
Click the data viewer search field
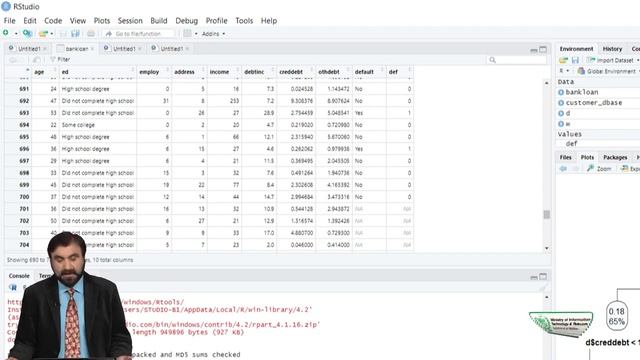[516, 60]
